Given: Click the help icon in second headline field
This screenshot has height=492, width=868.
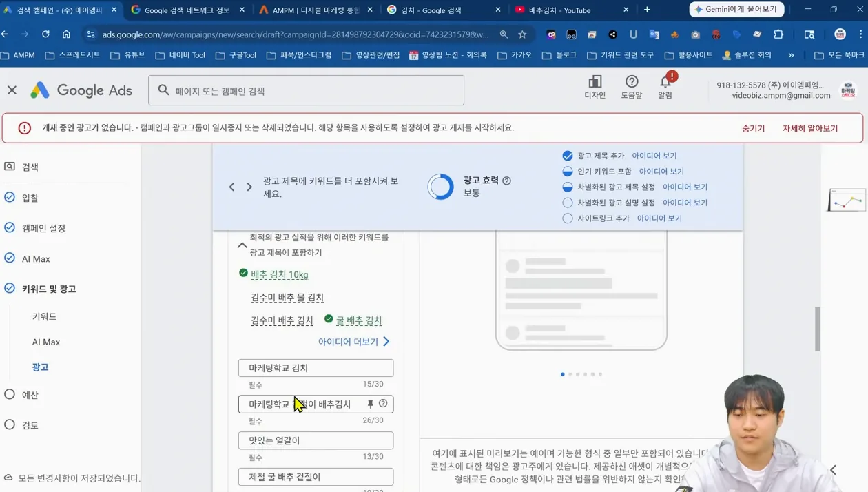Looking at the screenshot, I should [383, 404].
